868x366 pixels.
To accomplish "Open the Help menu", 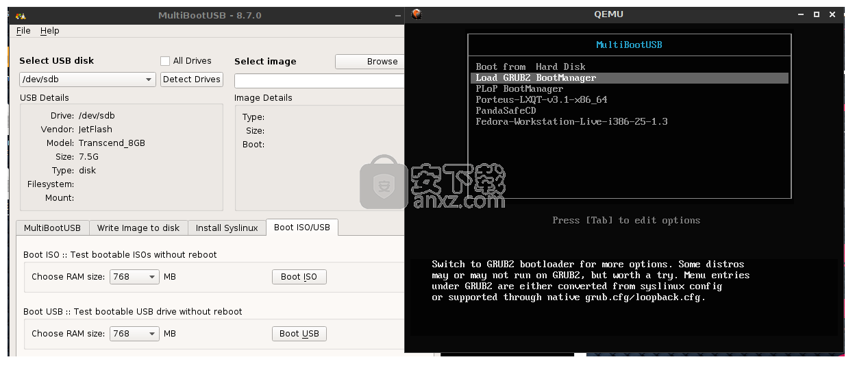I will point(49,30).
